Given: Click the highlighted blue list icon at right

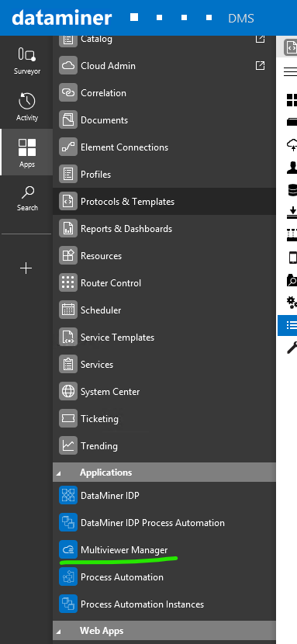Looking at the screenshot, I should tap(288, 326).
